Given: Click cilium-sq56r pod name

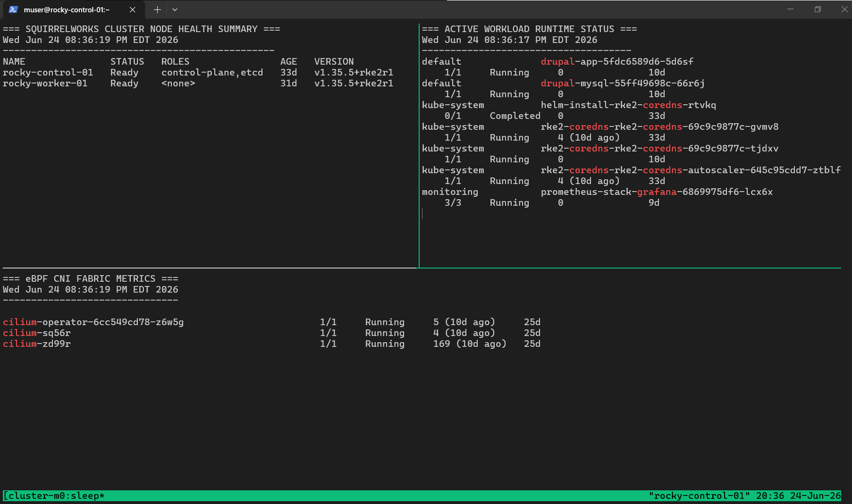Looking at the screenshot, I should click(37, 333).
